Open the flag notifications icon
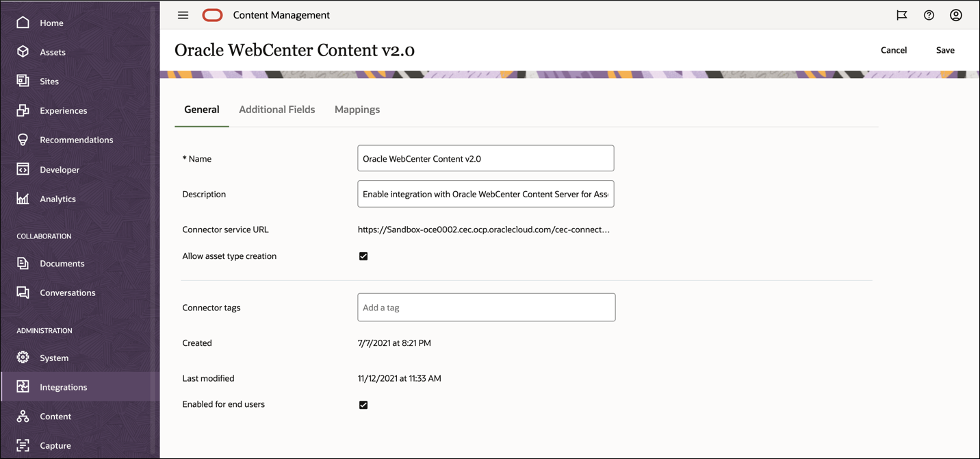980x459 pixels. tap(902, 15)
